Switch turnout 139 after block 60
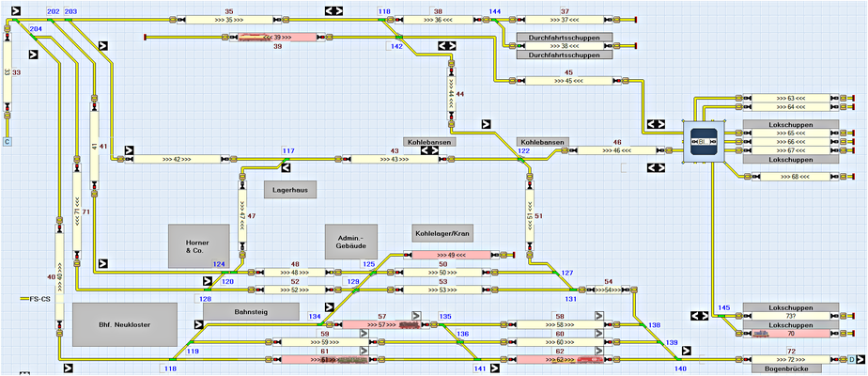This screenshot has width=868, height=376. (x=659, y=343)
